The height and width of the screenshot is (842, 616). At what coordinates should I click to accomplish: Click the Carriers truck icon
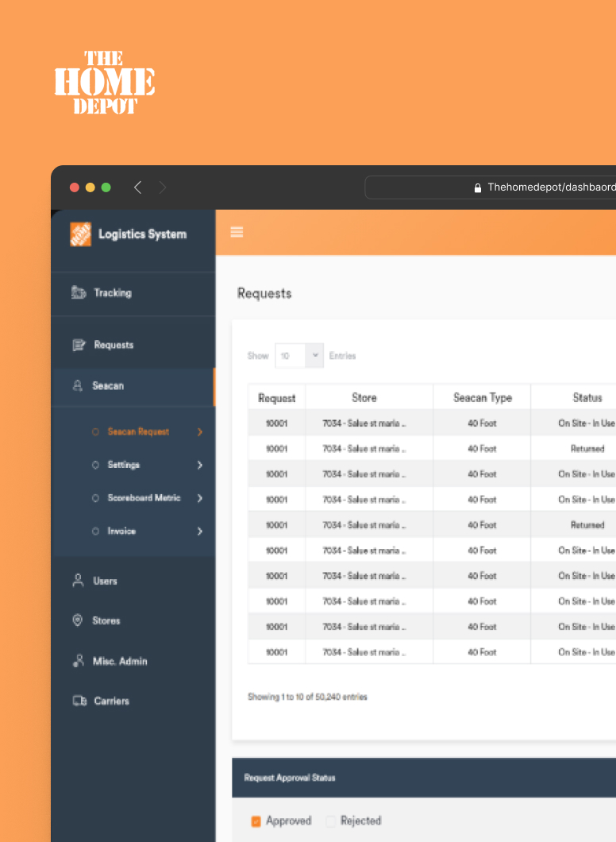(79, 701)
